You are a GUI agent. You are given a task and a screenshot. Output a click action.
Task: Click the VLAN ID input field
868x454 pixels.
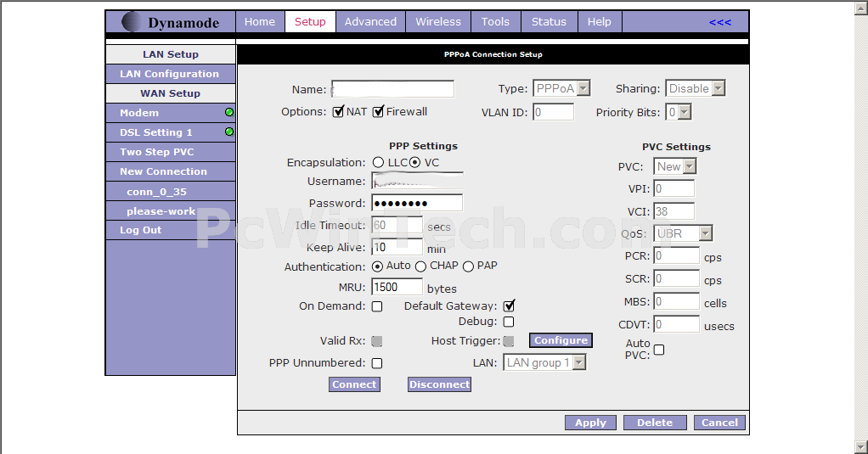point(554,112)
